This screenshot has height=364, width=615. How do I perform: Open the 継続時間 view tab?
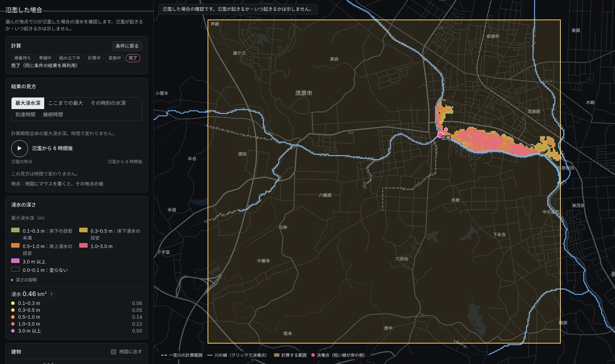(53, 114)
